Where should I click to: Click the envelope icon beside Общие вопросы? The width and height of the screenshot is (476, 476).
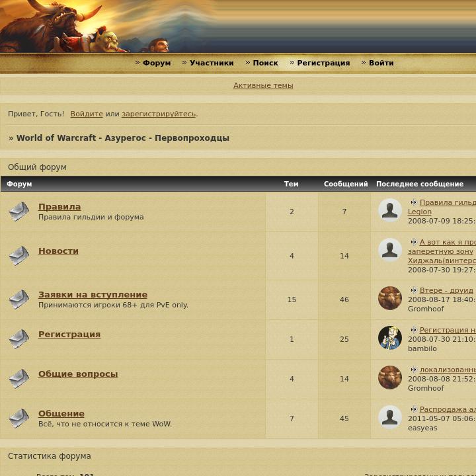coord(19,379)
